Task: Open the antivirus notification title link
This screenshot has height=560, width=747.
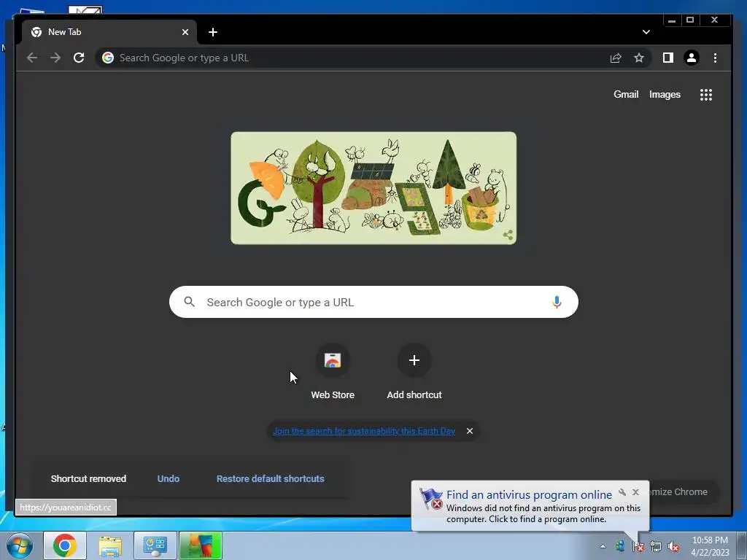Action: tap(529, 495)
